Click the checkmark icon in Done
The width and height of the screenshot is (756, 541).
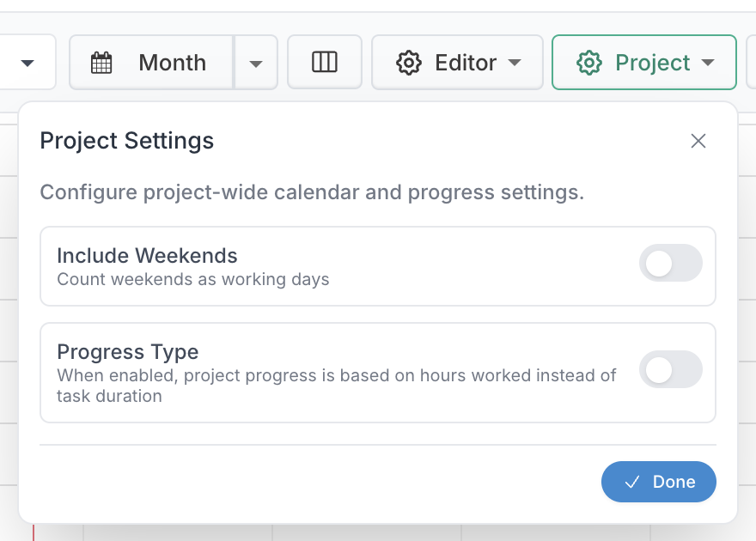point(632,482)
